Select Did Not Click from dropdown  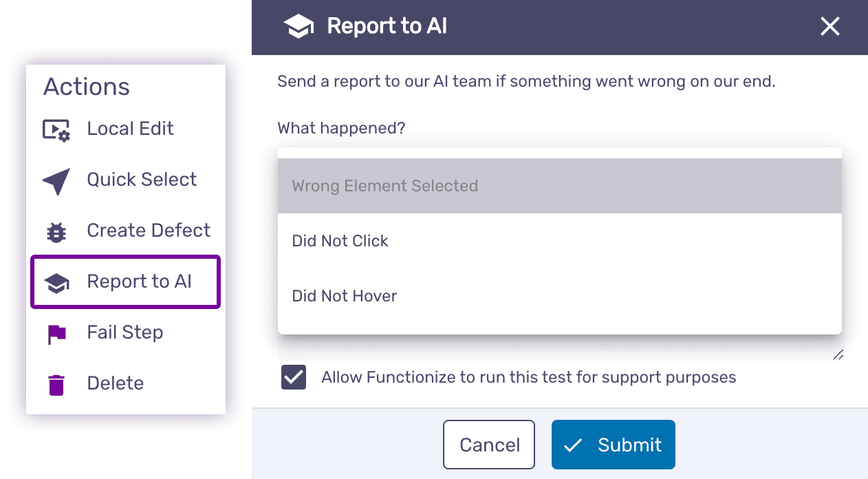click(340, 241)
